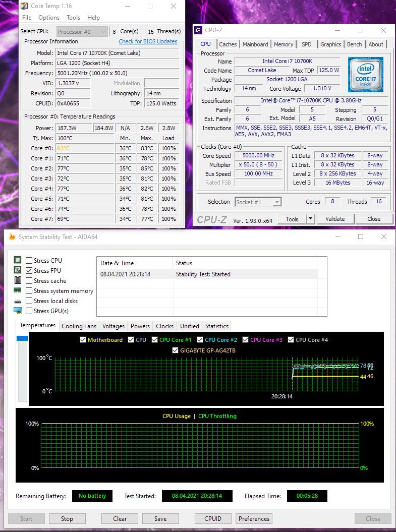The width and height of the screenshot is (396, 532).
Task: Open the AIDA64 Statistics tab
Action: pos(216,326)
